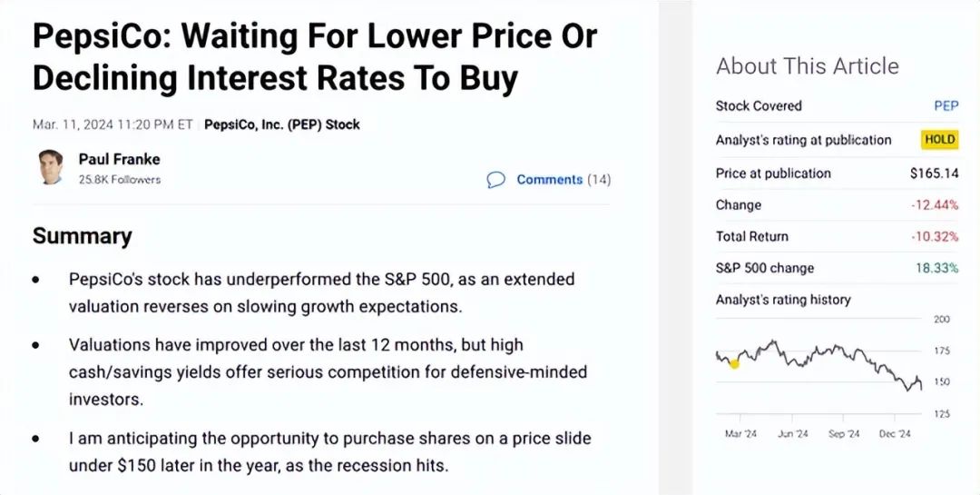The image size is (980, 495).
Task: Click the S&P 500 change 18.33% value
Action: [936, 268]
